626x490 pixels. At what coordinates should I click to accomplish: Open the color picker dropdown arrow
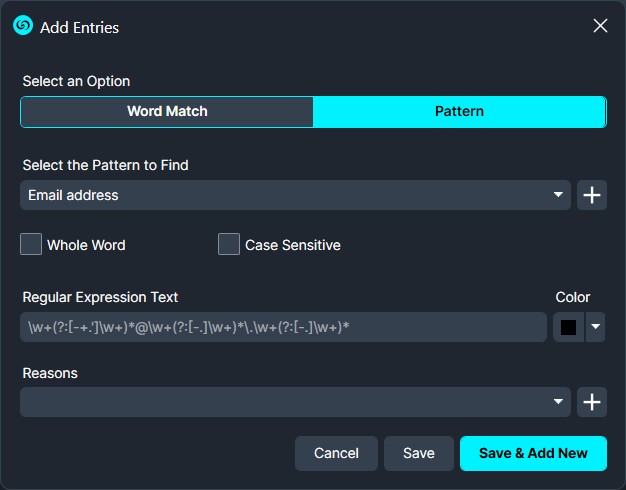click(x=595, y=327)
